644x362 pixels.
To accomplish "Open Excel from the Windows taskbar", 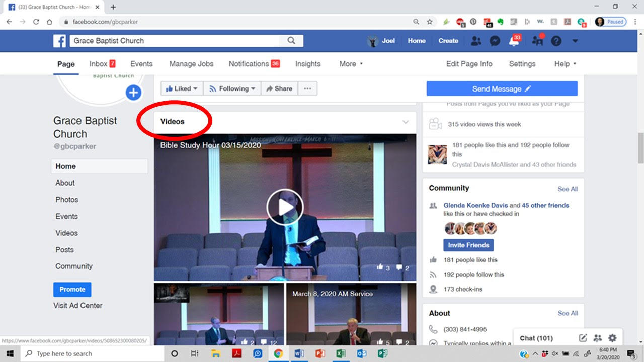I will (341, 353).
